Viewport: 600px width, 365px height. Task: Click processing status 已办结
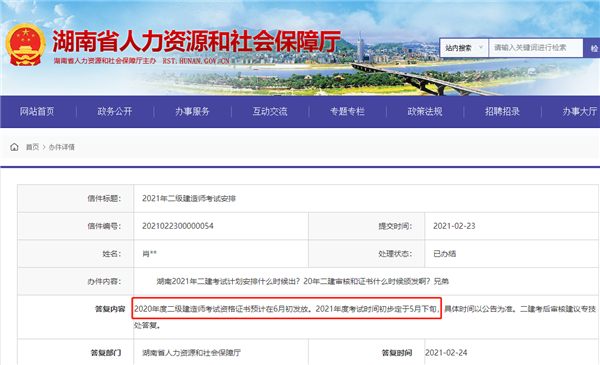[445, 254]
